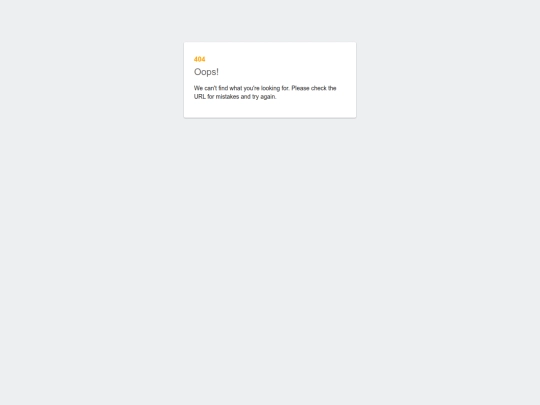Click the orange 404 error code
540x405 pixels.
[199, 59]
